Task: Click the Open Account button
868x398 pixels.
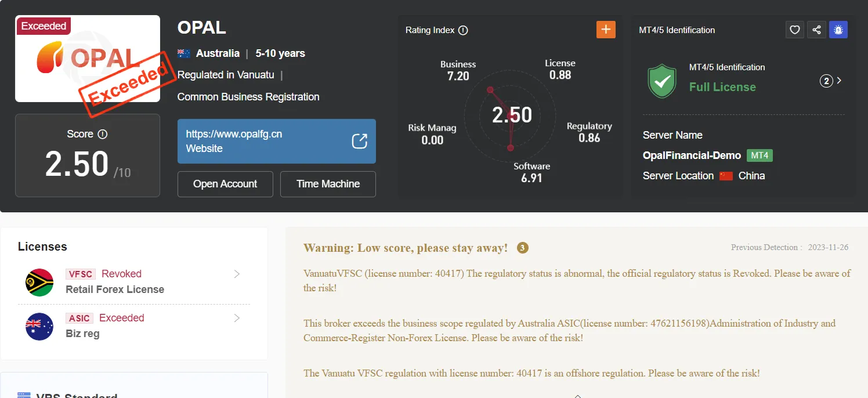Action: (x=225, y=184)
